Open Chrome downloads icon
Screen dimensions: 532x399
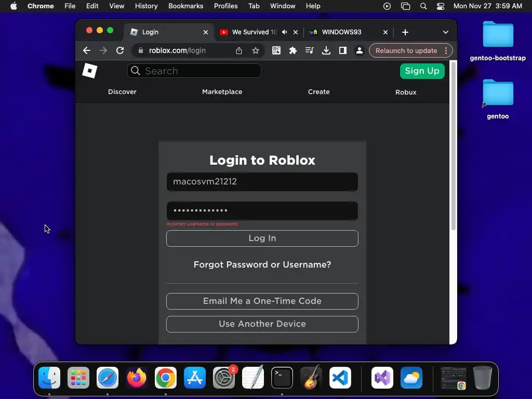(326, 50)
